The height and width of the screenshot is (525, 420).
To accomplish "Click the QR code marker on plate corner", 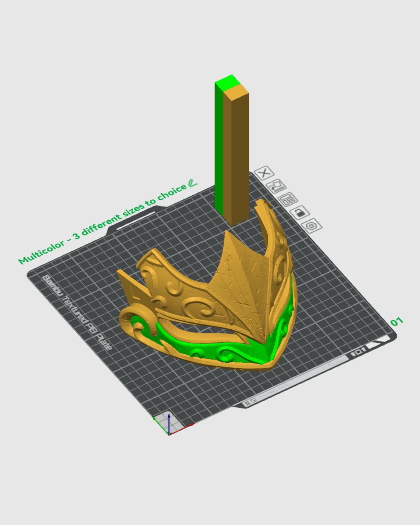I will click(247, 402).
